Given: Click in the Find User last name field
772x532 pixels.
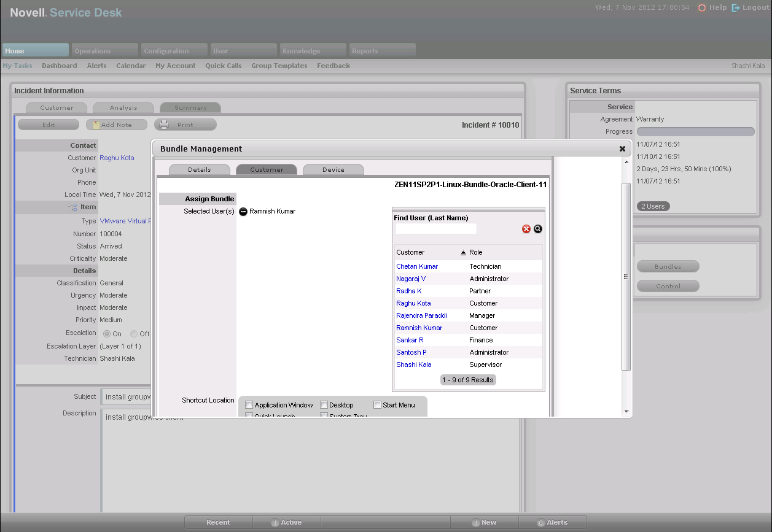Looking at the screenshot, I should click(436, 229).
